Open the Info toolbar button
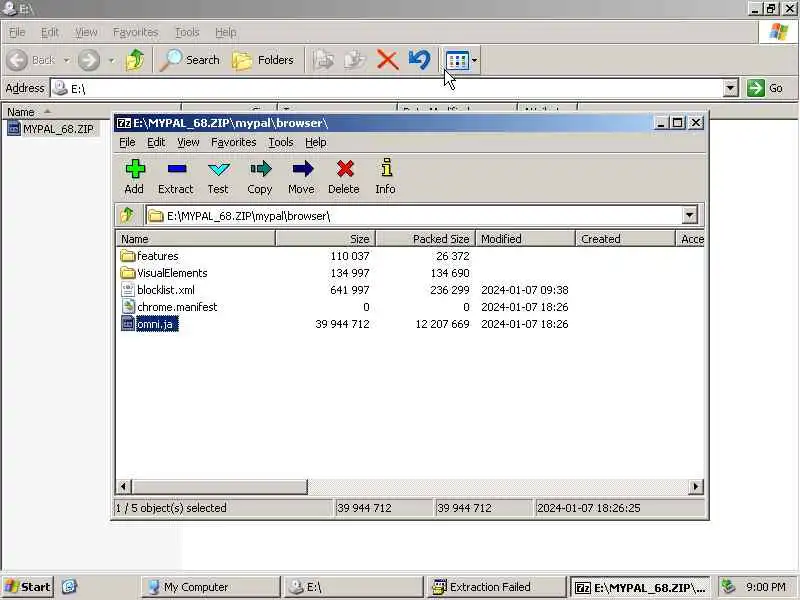800x600 pixels. 386,177
